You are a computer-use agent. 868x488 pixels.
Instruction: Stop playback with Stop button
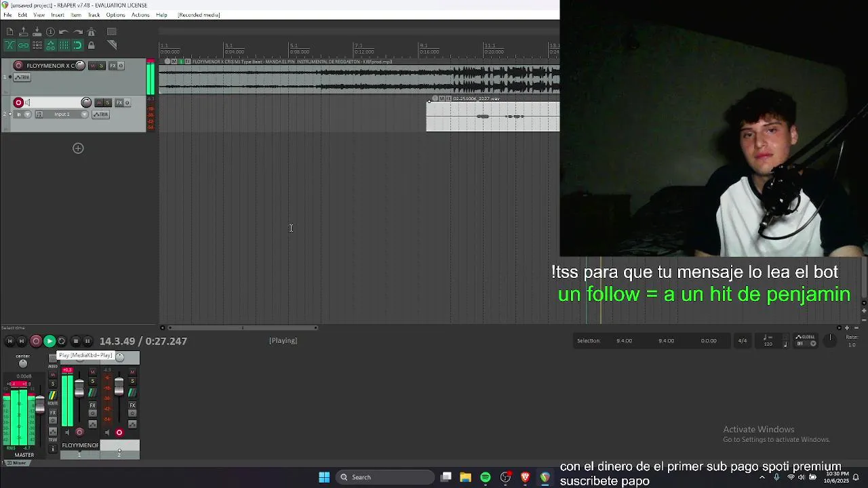(75, 342)
